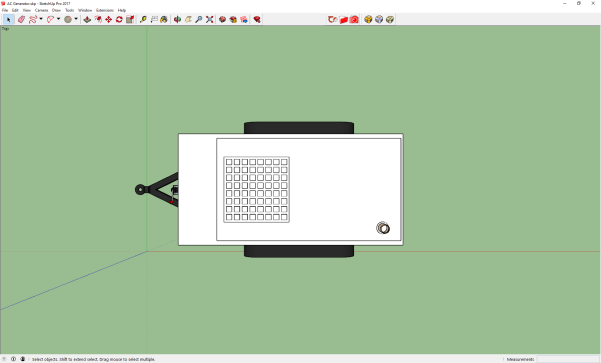Click the Orbit camera tool

pos(177,19)
